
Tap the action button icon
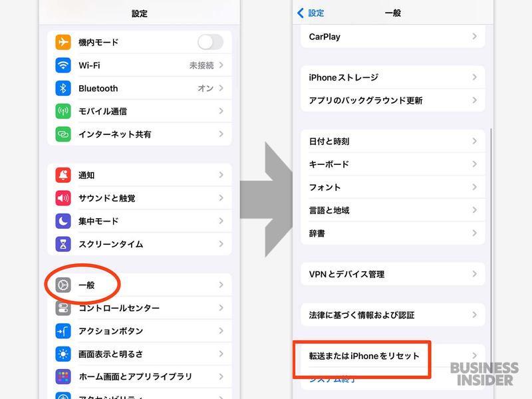coord(63,331)
